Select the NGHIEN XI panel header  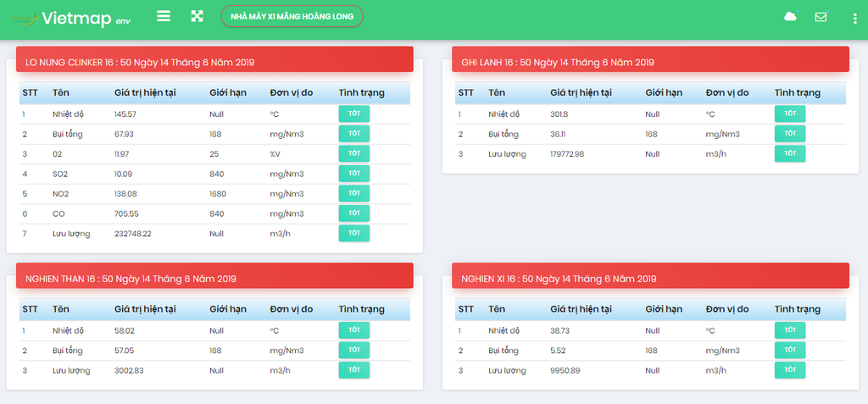pyautogui.click(x=650, y=275)
